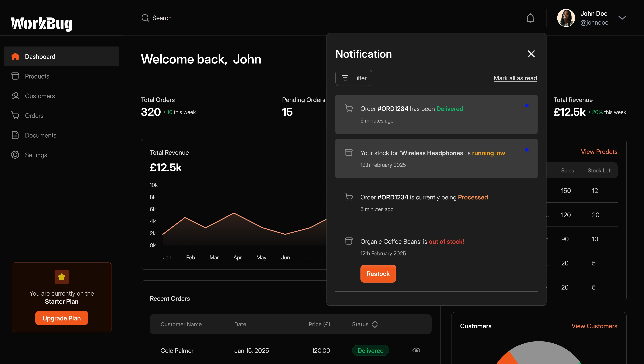Click the Delivered status badge for Cole Palmer
Screen dimensions: 644x364
click(370, 350)
